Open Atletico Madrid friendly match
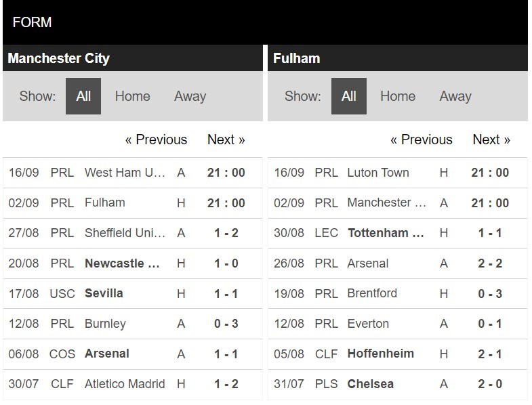532x405 pixels. pos(133,384)
